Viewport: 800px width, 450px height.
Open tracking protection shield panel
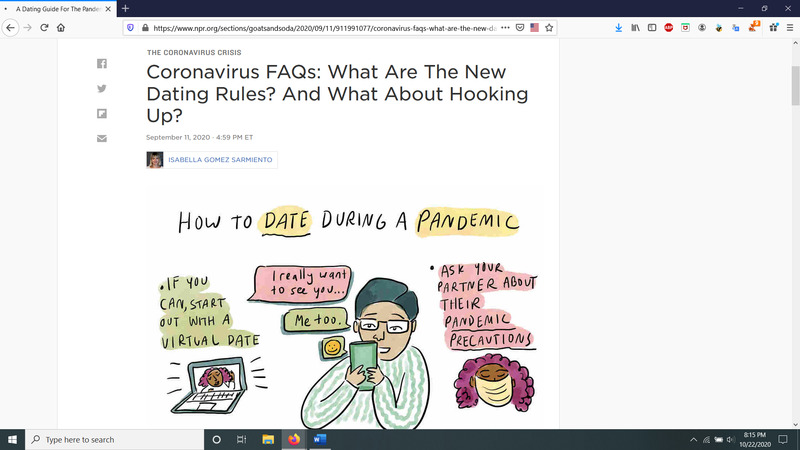click(130, 27)
